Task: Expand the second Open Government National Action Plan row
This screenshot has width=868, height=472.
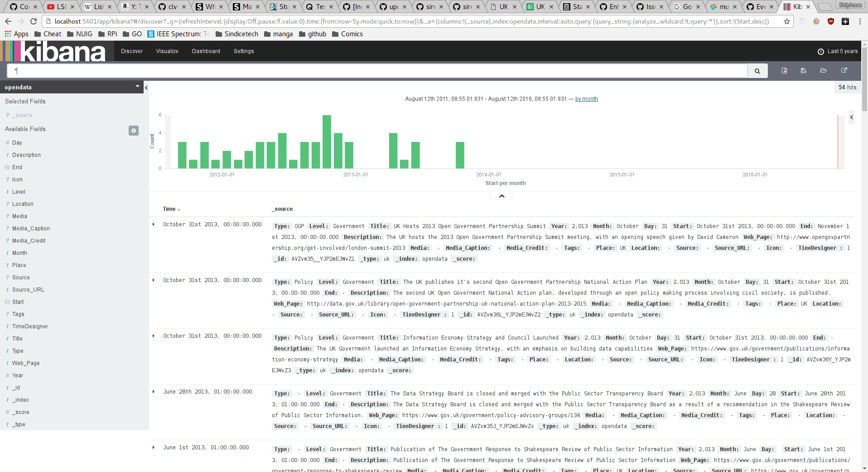Action: [154, 280]
